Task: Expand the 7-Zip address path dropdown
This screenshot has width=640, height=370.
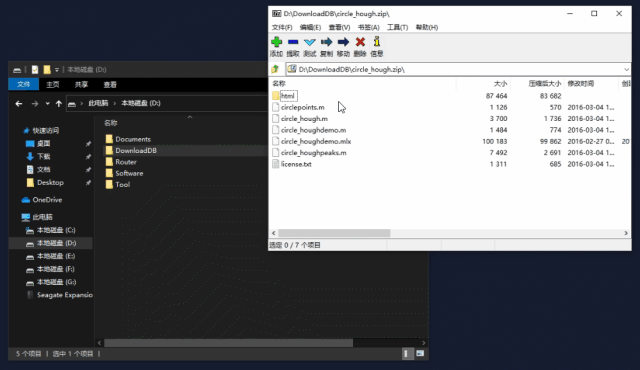Action: coord(626,69)
